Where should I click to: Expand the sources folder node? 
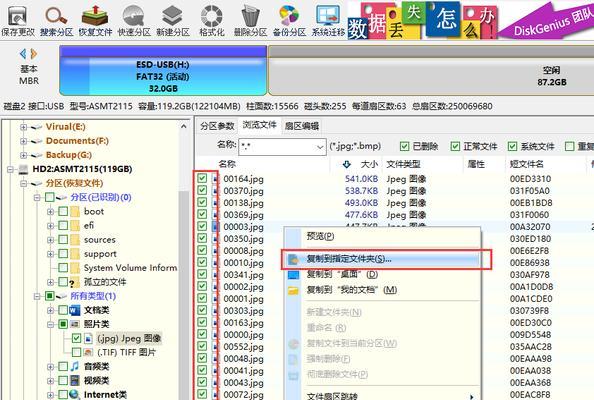pyautogui.click(x=50, y=240)
